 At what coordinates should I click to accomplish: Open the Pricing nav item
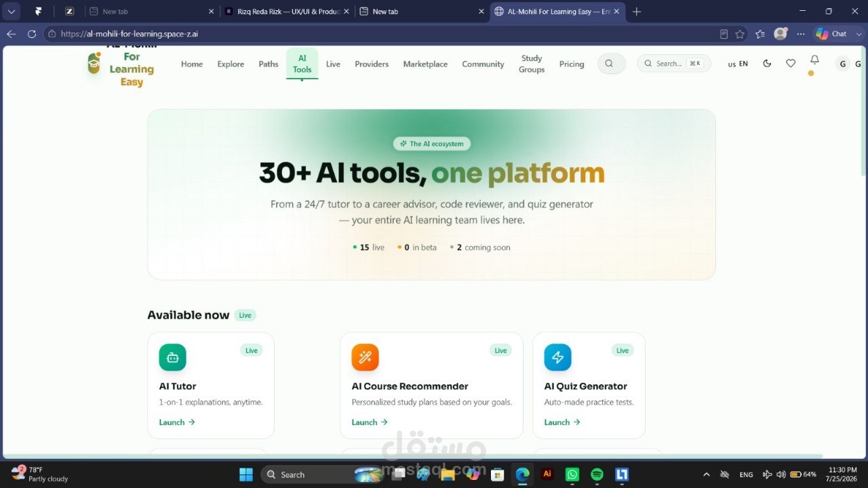coord(572,64)
